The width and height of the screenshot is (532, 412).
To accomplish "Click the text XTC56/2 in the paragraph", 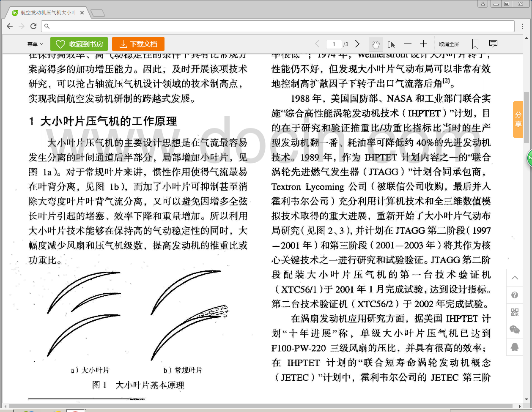I will point(376,304).
